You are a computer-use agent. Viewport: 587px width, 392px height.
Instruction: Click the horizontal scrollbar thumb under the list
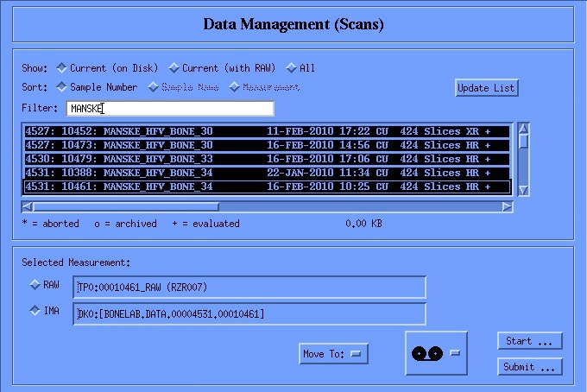[x=126, y=206]
